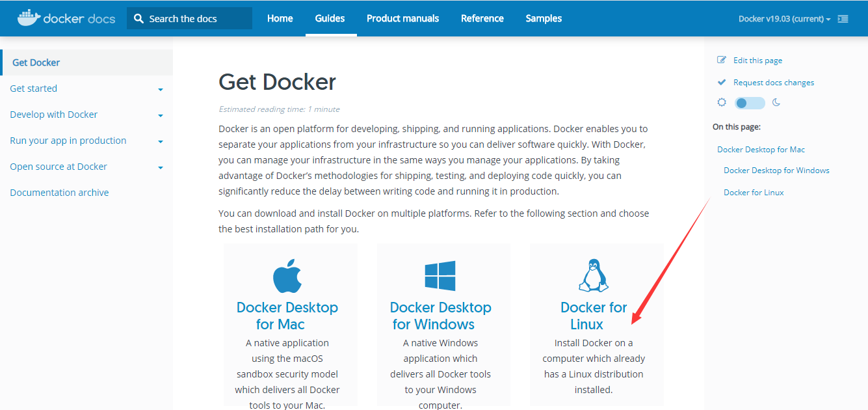
Task: Click the Windows logo icon
Action: (x=440, y=275)
